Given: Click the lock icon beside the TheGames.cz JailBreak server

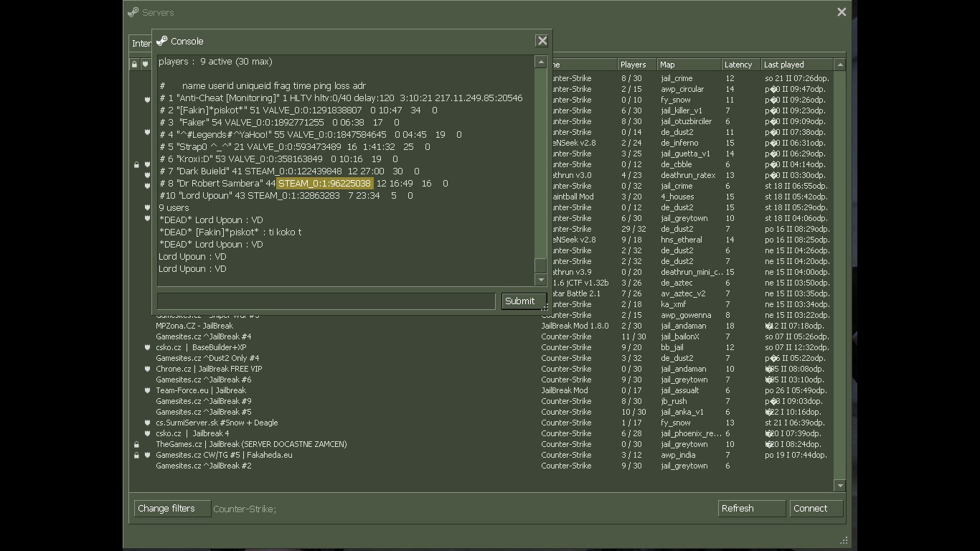Looking at the screenshot, I should [136, 444].
